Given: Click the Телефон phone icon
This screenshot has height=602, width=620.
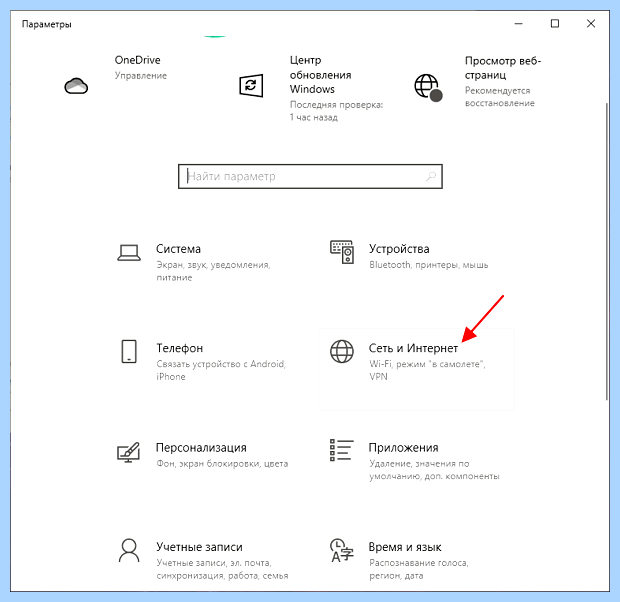Looking at the screenshot, I should pyautogui.click(x=129, y=351).
